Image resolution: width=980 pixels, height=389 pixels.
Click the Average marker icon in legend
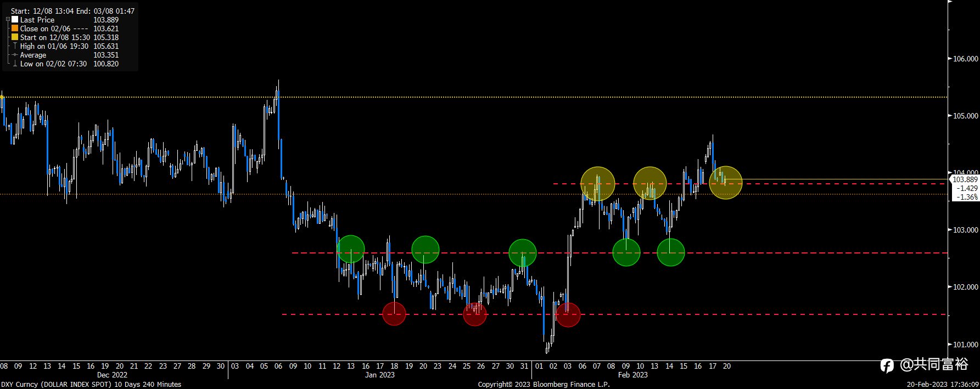(x=15, y=55)
